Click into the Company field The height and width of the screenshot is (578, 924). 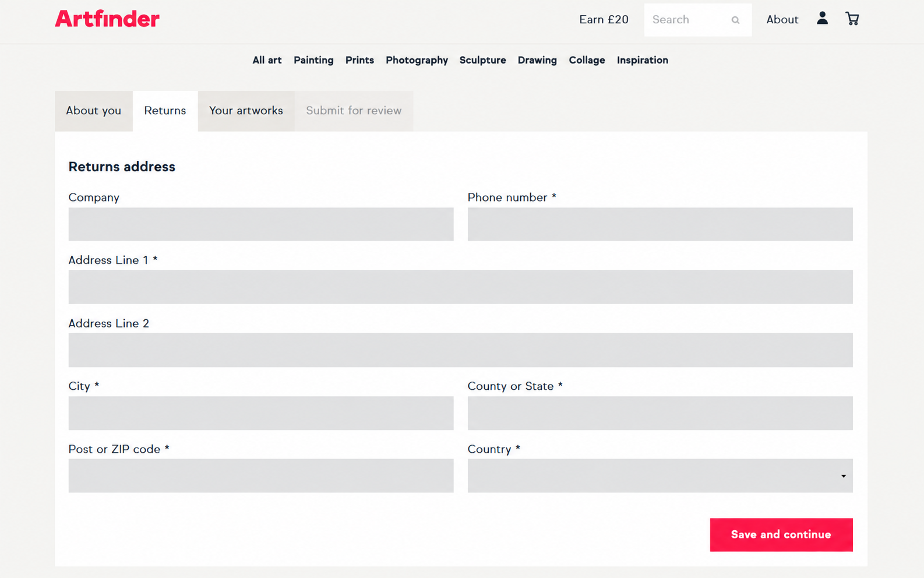pos(261,224)
